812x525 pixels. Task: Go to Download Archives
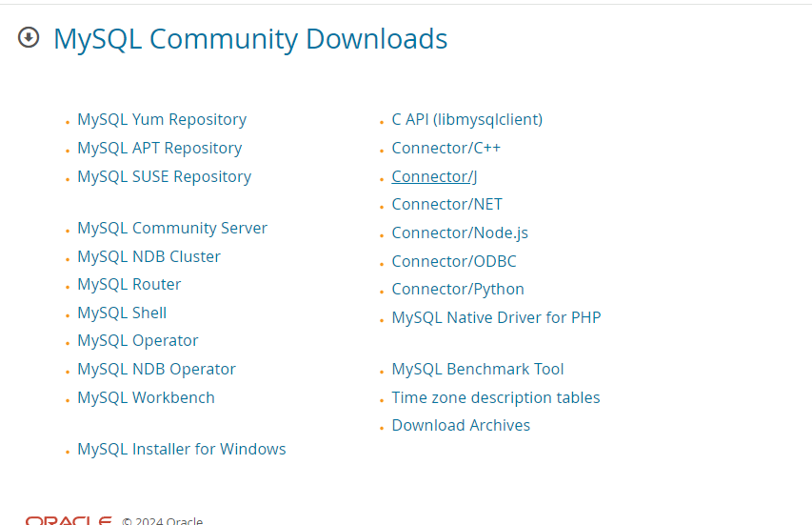coord(461,426)
